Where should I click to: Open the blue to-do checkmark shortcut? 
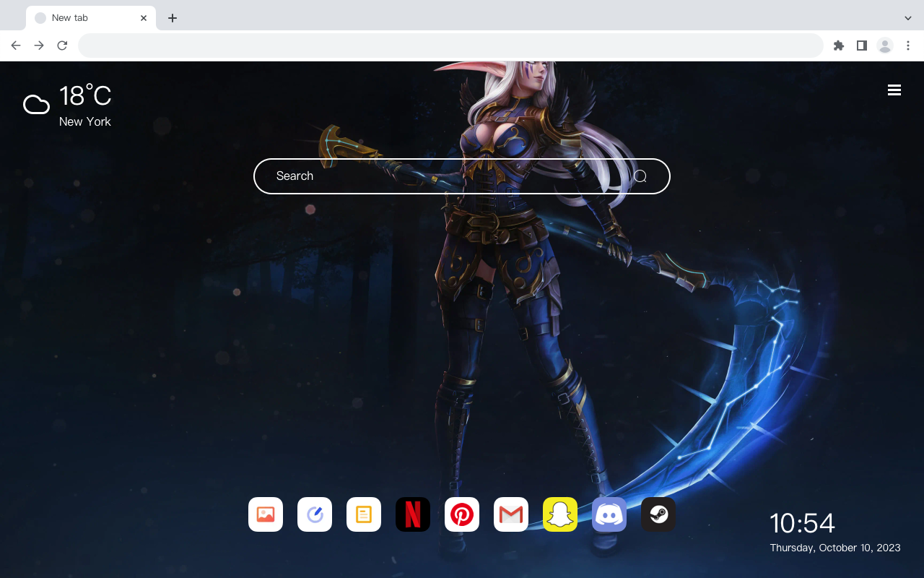315,514
